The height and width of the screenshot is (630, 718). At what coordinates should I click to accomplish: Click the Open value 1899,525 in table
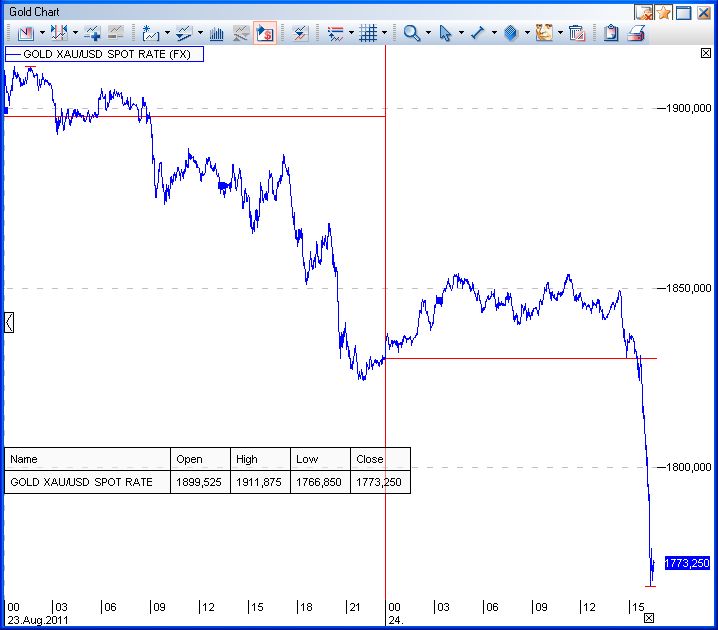click(199, 482)
